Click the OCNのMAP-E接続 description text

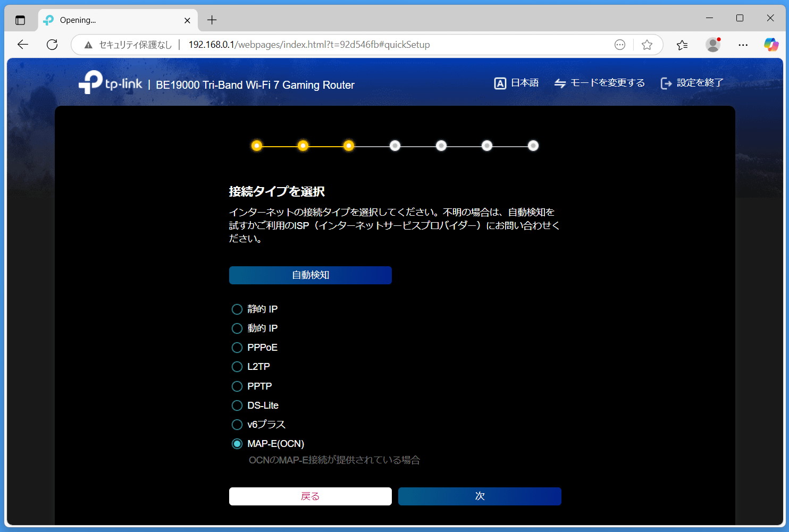point(334,460)
